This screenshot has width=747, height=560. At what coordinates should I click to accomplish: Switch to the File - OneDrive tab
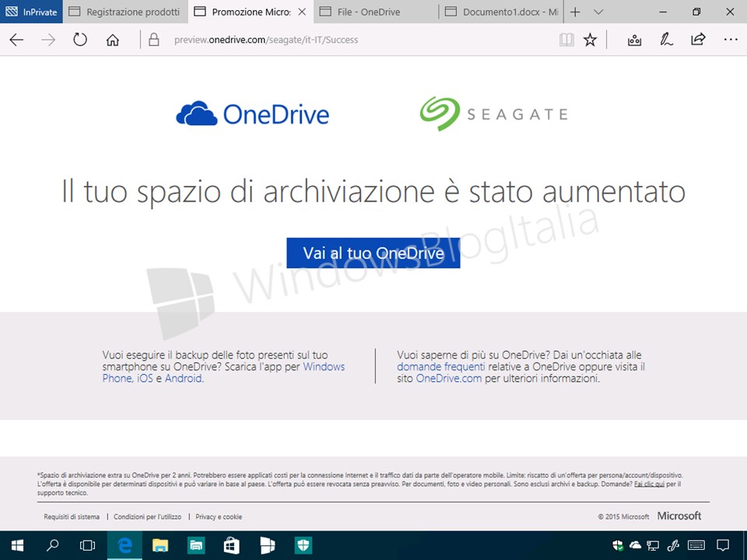[376, 12]
